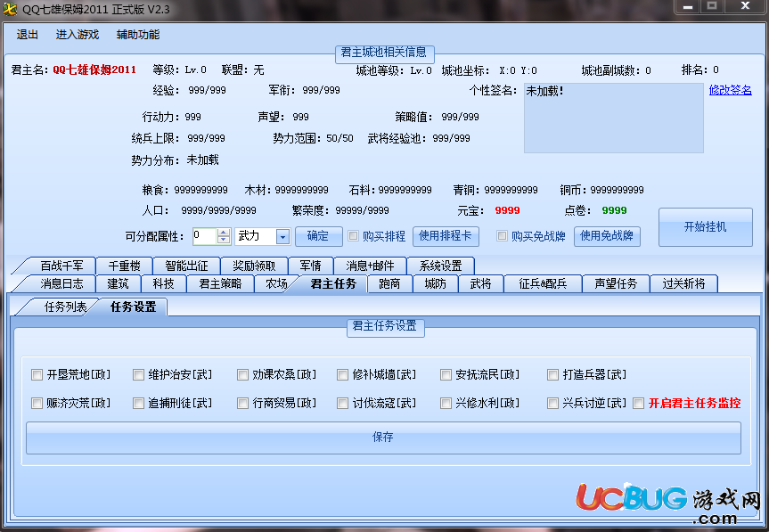Open the 退出 menu
The image size is (769, 532).
(27, 35)
